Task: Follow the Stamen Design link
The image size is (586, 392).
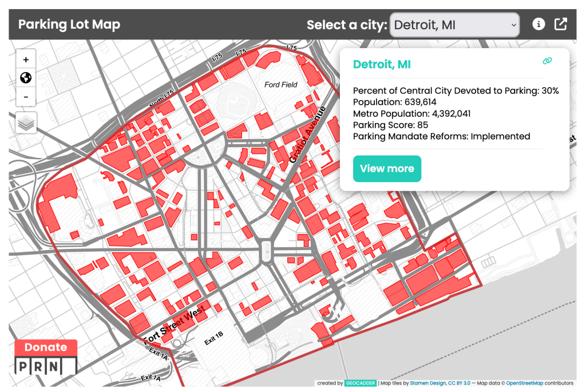Action: (427, 383)
